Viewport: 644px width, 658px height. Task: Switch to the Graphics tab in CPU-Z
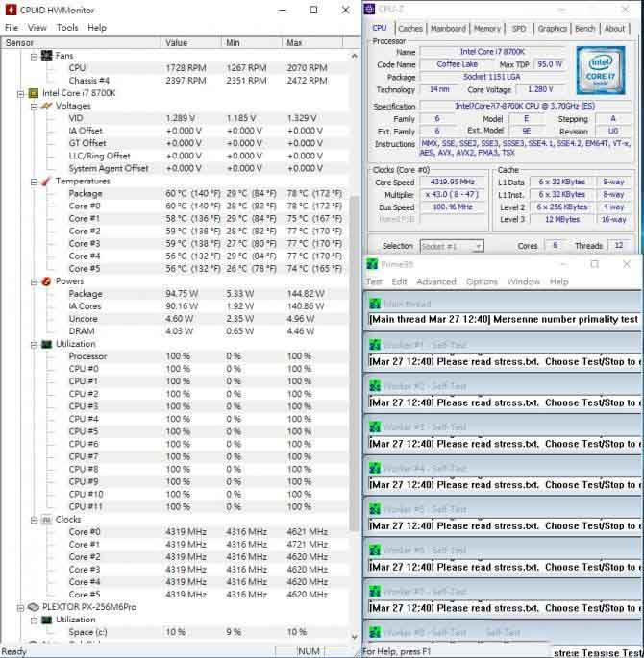pos(552,29)
